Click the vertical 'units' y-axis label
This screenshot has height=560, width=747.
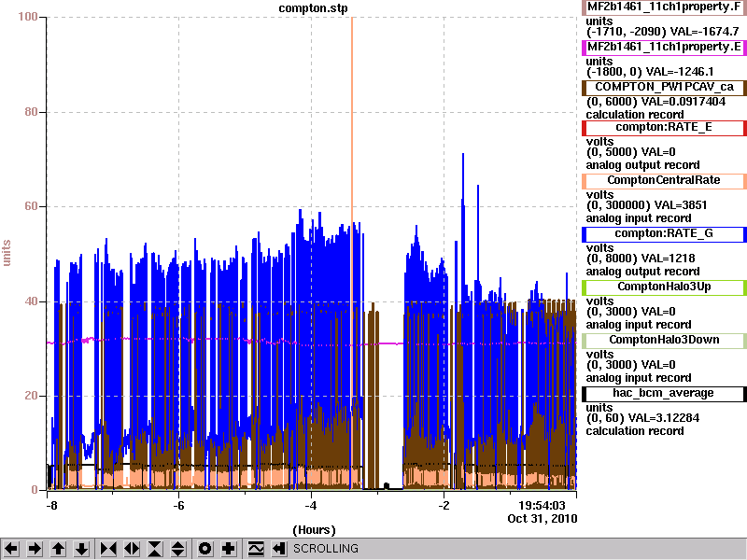pyautogui.click(x=7, y=253)
